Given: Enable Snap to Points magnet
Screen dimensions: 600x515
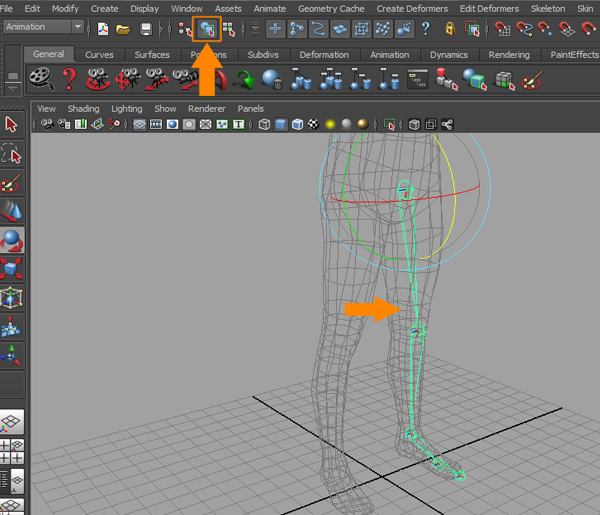Looking at the screenshot, I should point(545,29).
